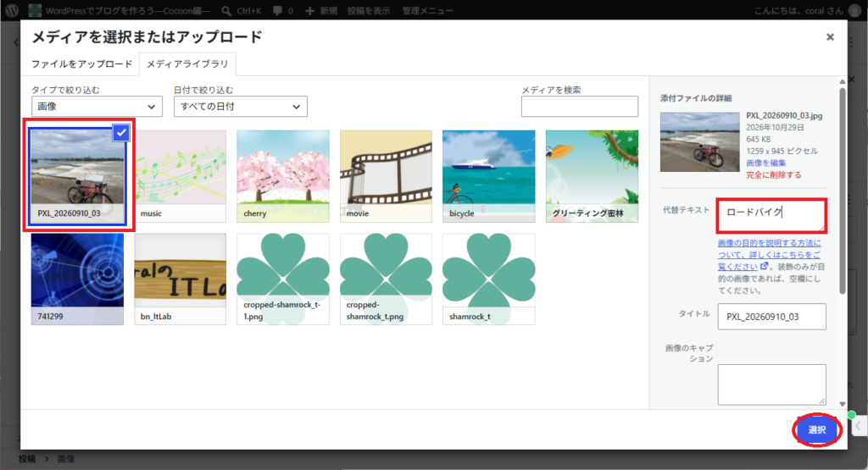Open the こんにちは、coral さん account menu
Screen dimensions: 868x470
[x=807, y=10]
